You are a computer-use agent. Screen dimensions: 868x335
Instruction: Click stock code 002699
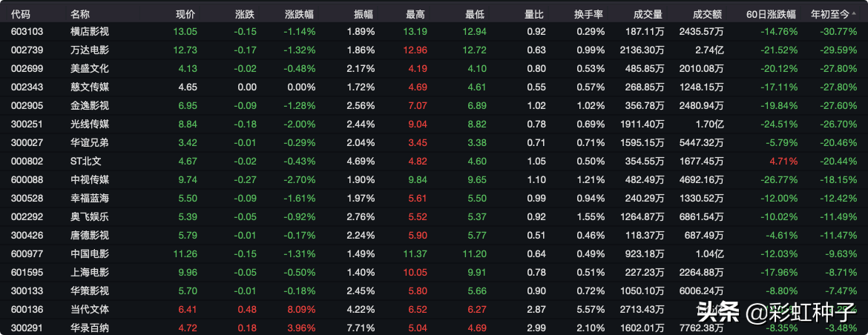coord(27,68)
